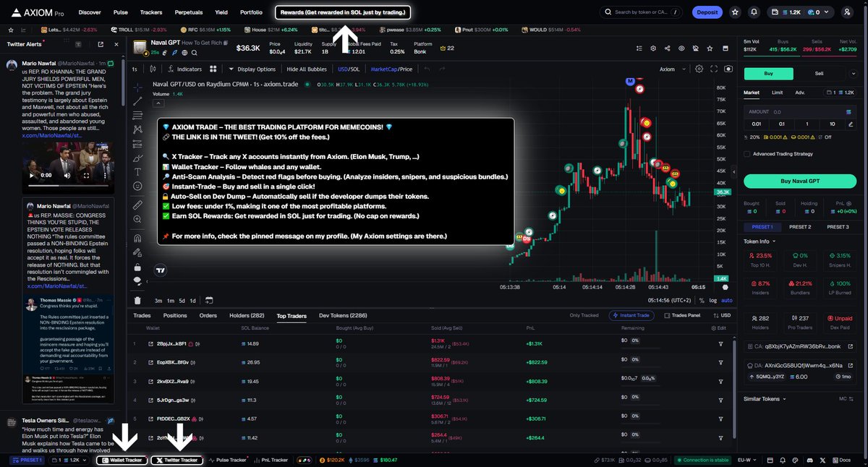Toggle auto scale on chart
The width and height of the screenshot is (868, 467).
coord(727,300)
